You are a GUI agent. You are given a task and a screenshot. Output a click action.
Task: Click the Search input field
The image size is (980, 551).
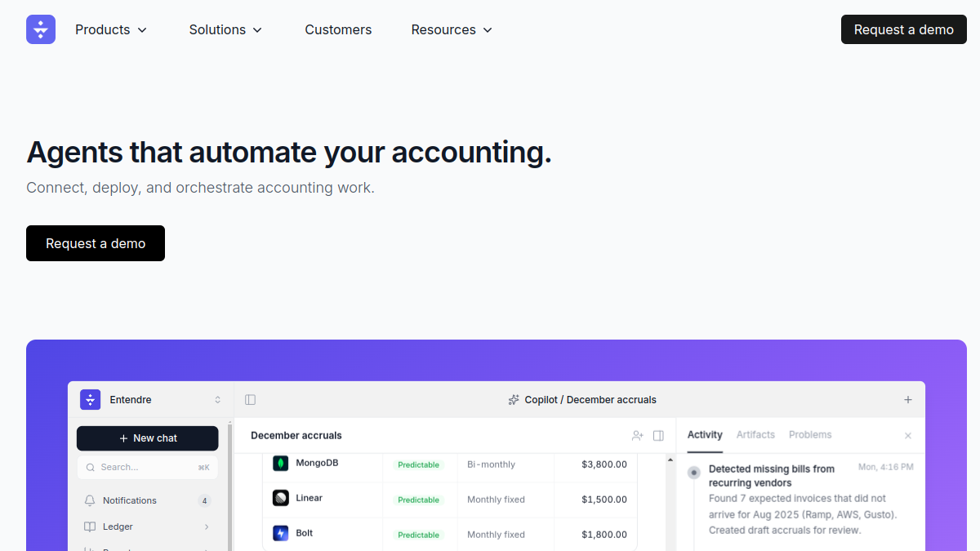(x=148, y=468)
